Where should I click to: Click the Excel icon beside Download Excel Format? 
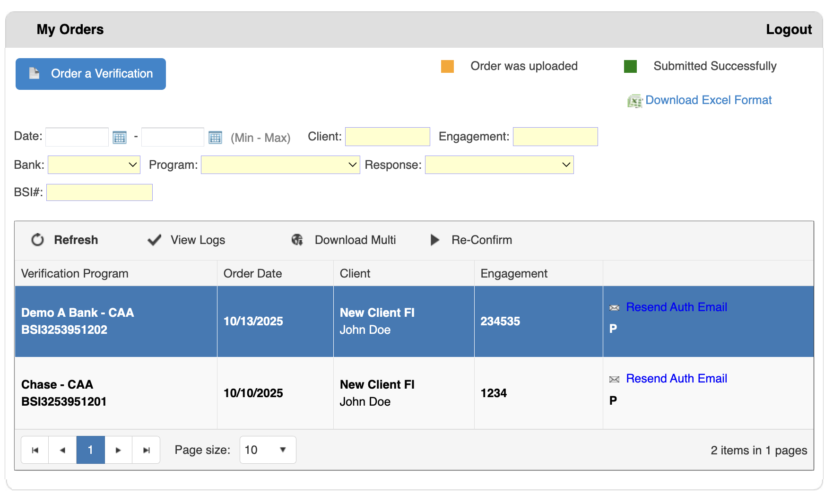point(634,101)
